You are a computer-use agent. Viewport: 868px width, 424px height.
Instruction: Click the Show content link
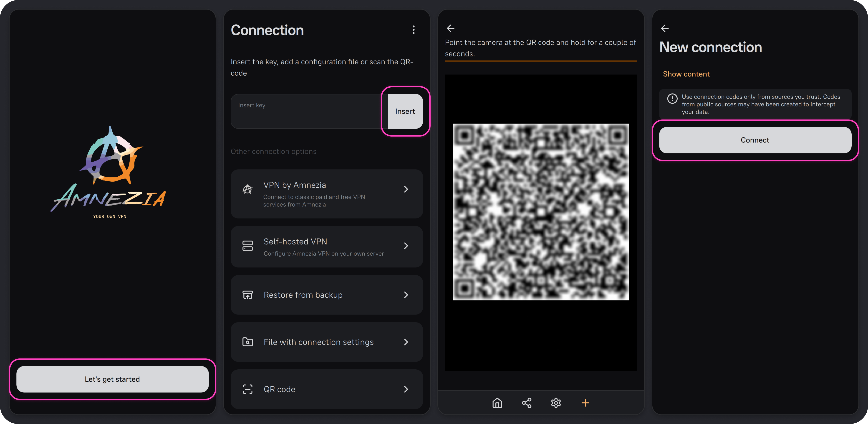pos(686,74)
